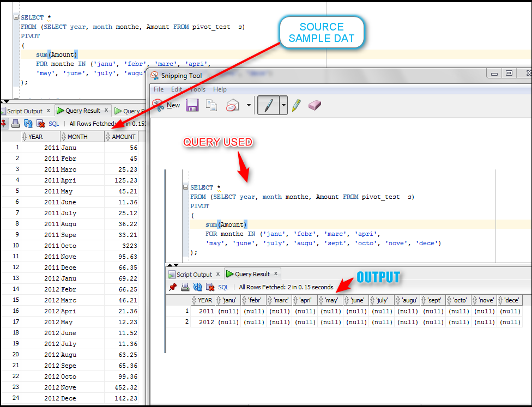The width and height of the screenshot is (532, 407).
Task: Click SQL link inside the snip toolbar
Action: coord(223,287)
